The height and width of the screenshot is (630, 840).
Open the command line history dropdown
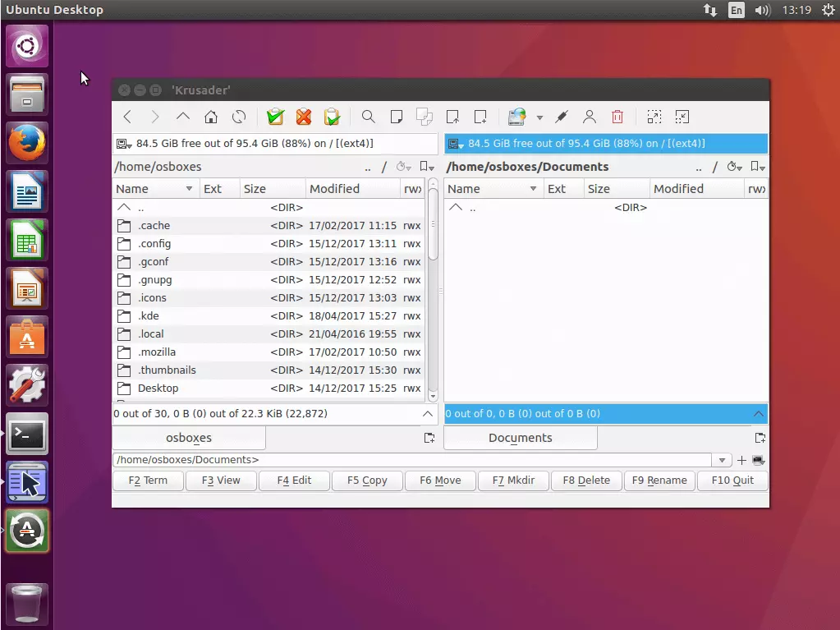pos(722,460)
